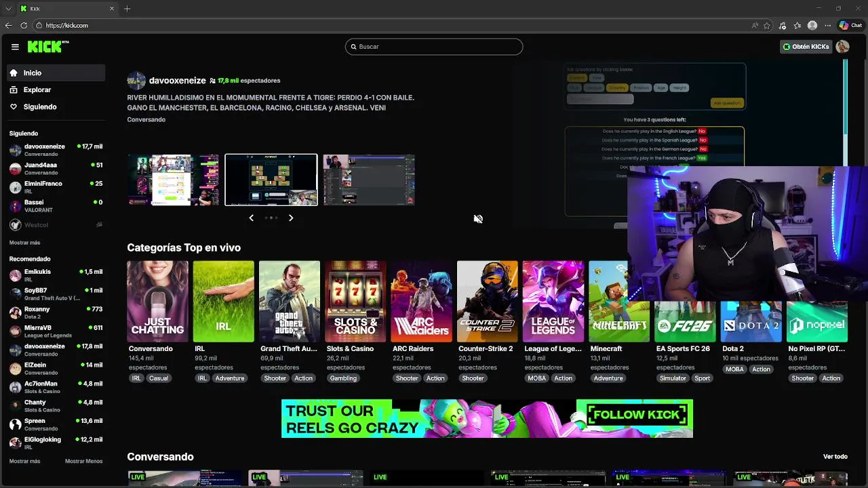Click the Follow Kick banner ad

coord(487,418)
